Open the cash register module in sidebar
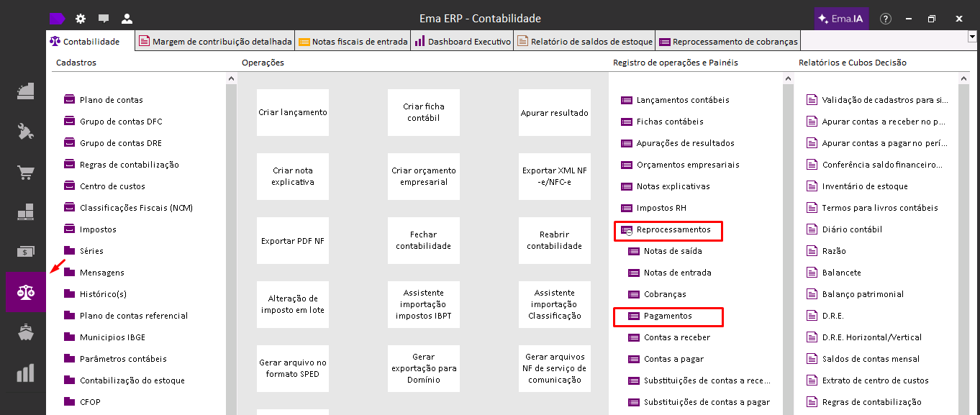This screenshot has width=980, height=415. pos(25,91)
